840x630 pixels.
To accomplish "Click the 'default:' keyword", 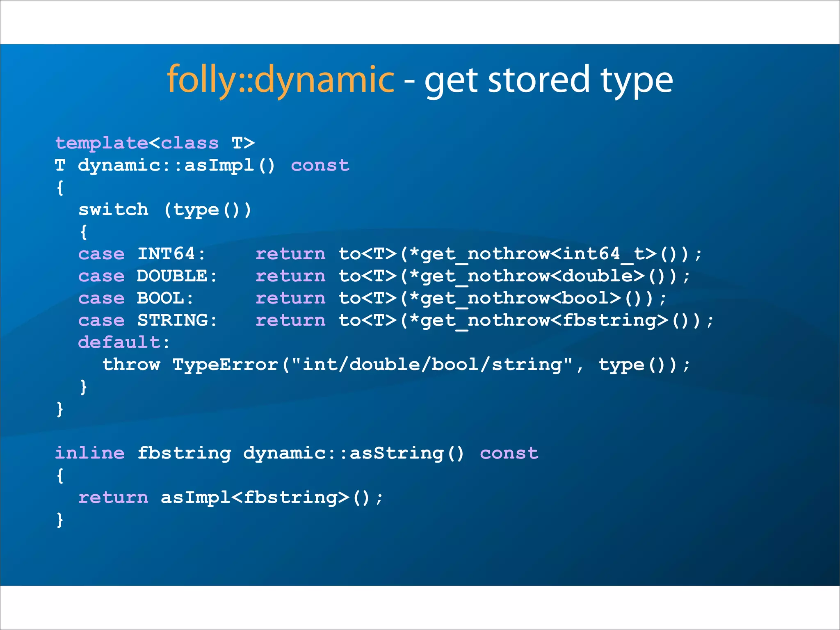I will [x=124, y=342].
